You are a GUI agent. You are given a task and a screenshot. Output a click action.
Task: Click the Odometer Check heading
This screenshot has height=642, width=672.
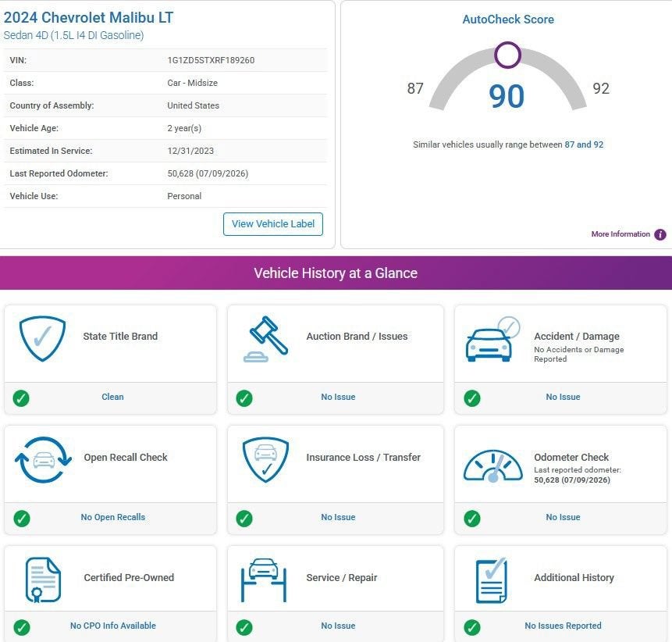pos(571,457)
